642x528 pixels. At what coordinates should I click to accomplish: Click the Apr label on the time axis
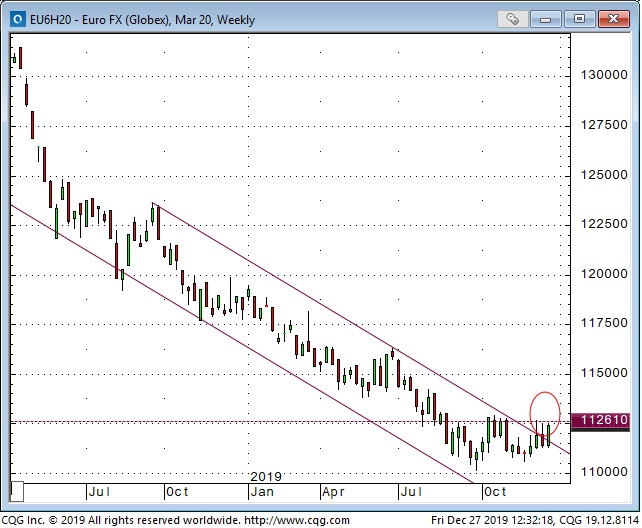[x=333, y=492]
